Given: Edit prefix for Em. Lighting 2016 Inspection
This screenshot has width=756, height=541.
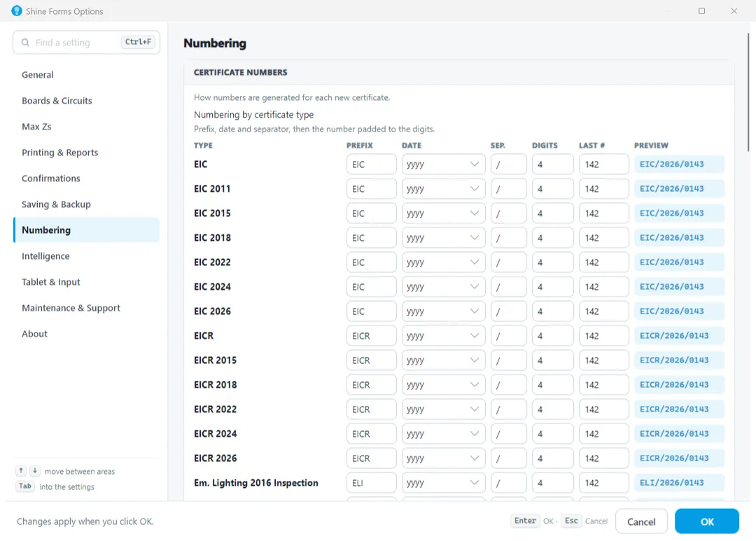Looking at the screenshot, I should coord(371,483).
